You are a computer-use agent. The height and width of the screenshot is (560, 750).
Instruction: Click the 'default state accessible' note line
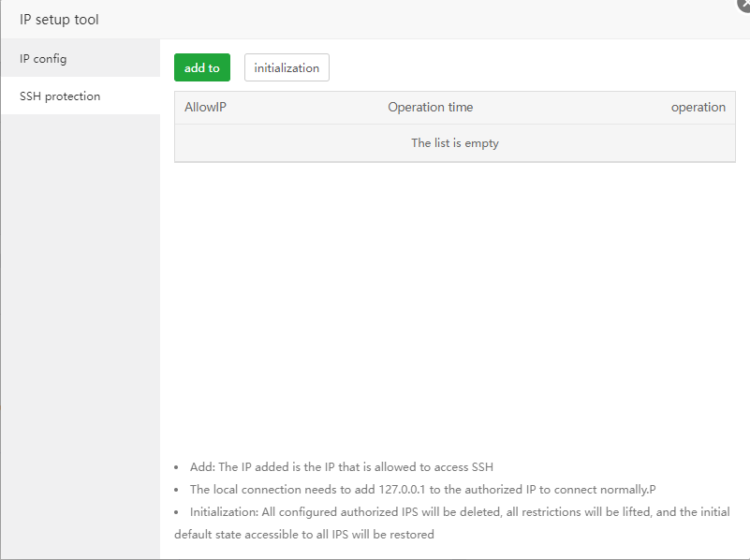(304, 535)
